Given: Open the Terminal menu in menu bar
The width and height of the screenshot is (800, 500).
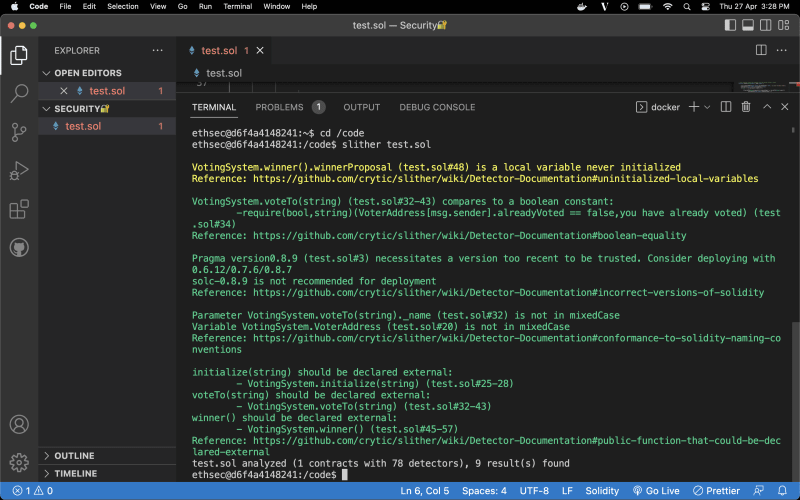Looking at the screenshot, I should coord(237,7).
